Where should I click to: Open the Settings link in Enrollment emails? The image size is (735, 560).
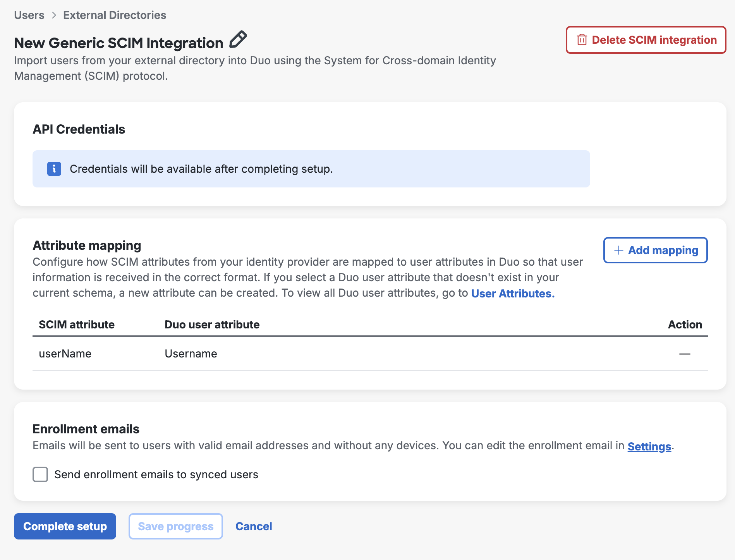click(649, 446)
